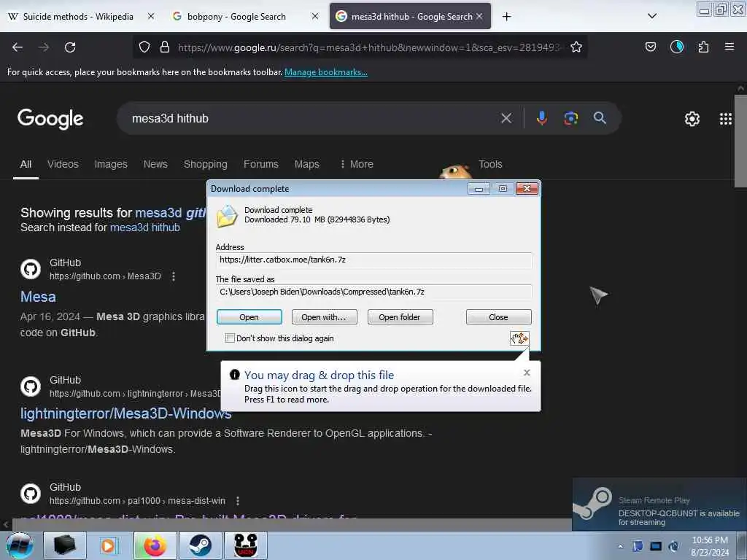Open the Mesa GitHub result link
This screenshot has width=747, height=560.
tap(38, 297)
